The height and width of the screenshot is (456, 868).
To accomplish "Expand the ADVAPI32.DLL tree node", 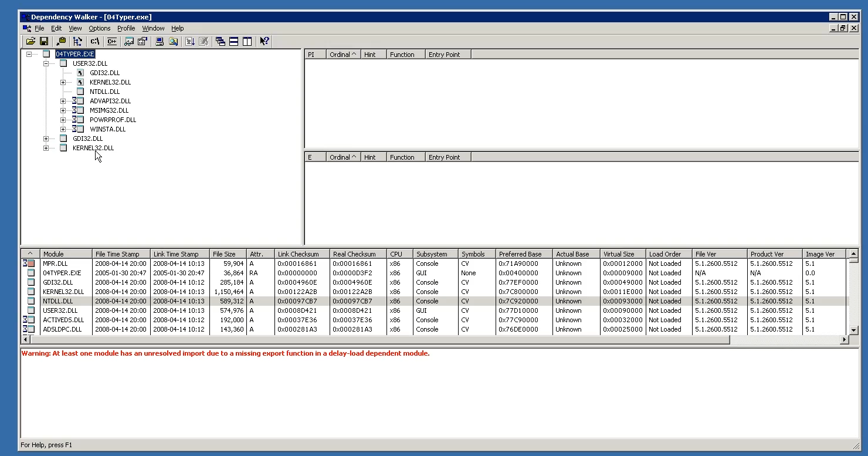I will [x=63, y=101].
